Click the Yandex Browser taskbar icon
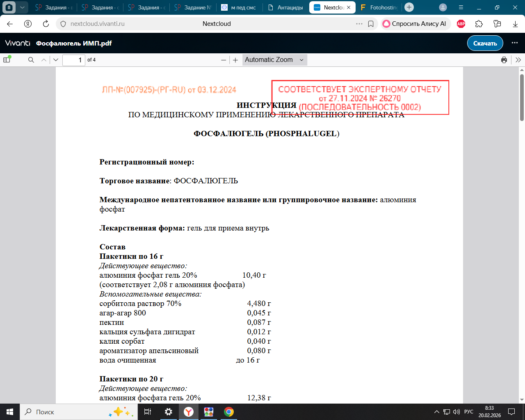 point(189,412)
